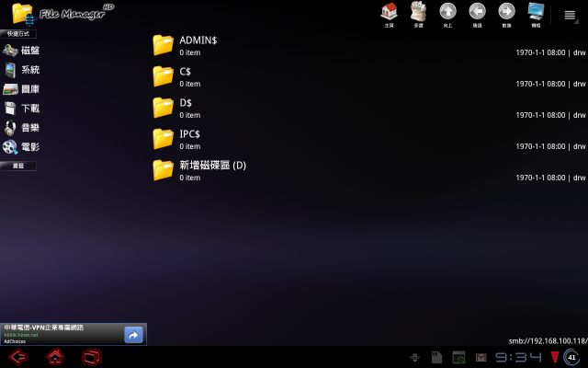Click the "0 item" label under C$

click(190, 84)
